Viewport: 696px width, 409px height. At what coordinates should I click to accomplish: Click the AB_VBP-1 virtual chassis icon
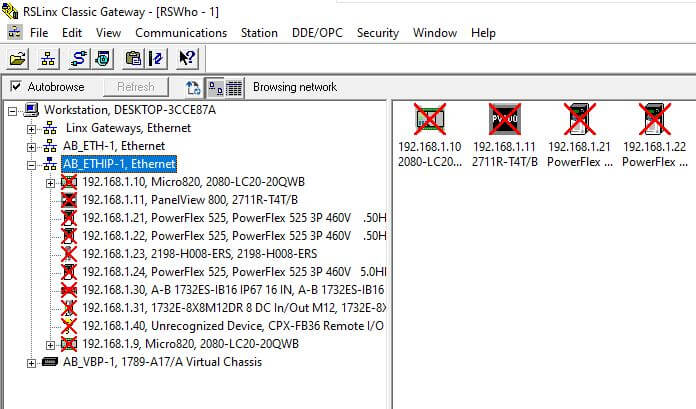point(50,362)
